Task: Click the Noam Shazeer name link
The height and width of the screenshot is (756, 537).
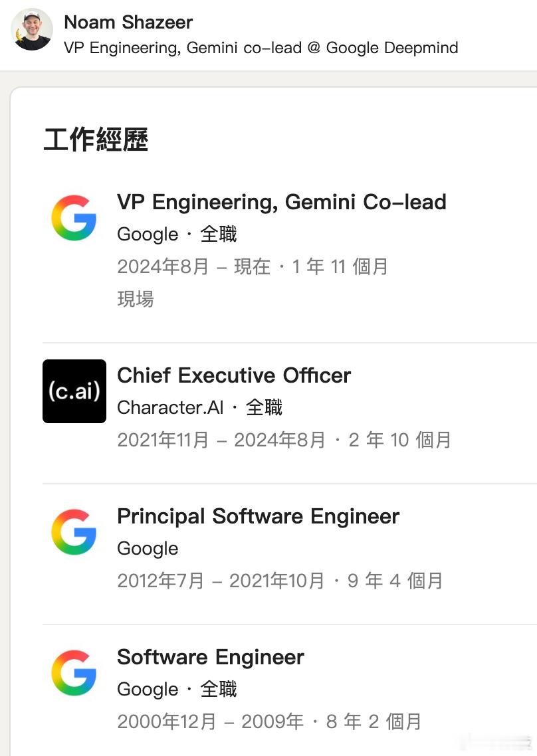Action: click(x=128, y=22)
